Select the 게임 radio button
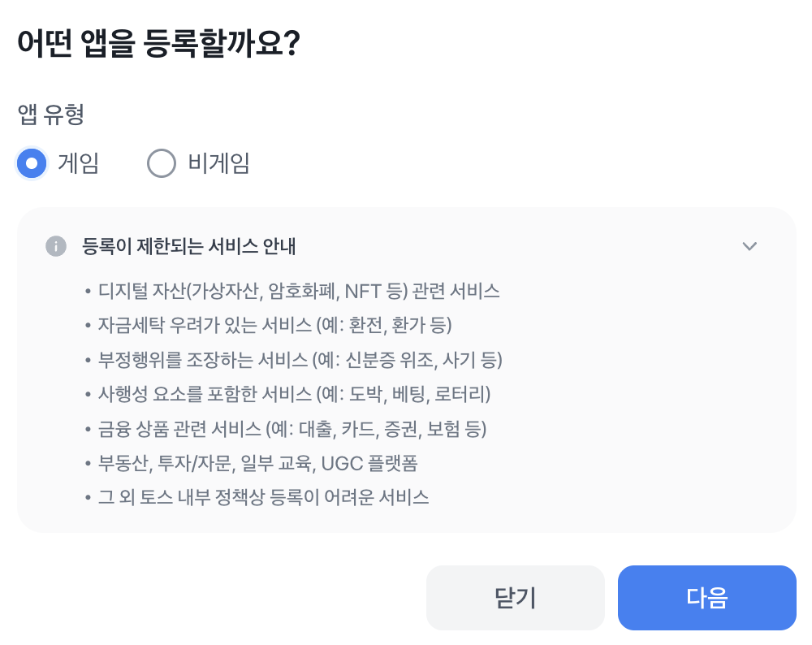 click(x=32, y=163)
